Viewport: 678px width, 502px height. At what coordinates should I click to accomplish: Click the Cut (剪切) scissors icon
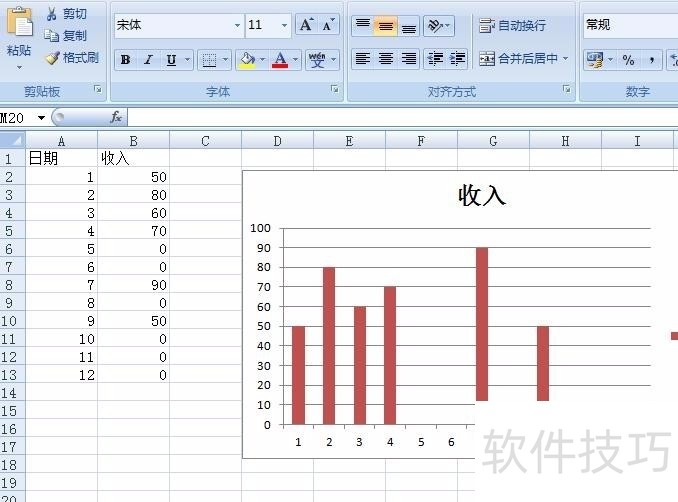coord(51,14)
